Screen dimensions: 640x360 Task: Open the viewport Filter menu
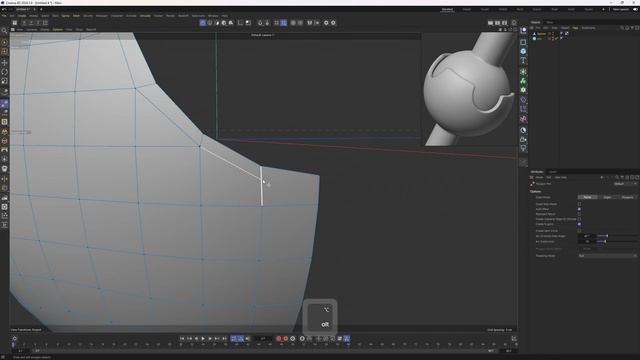[x=69, y=29]
